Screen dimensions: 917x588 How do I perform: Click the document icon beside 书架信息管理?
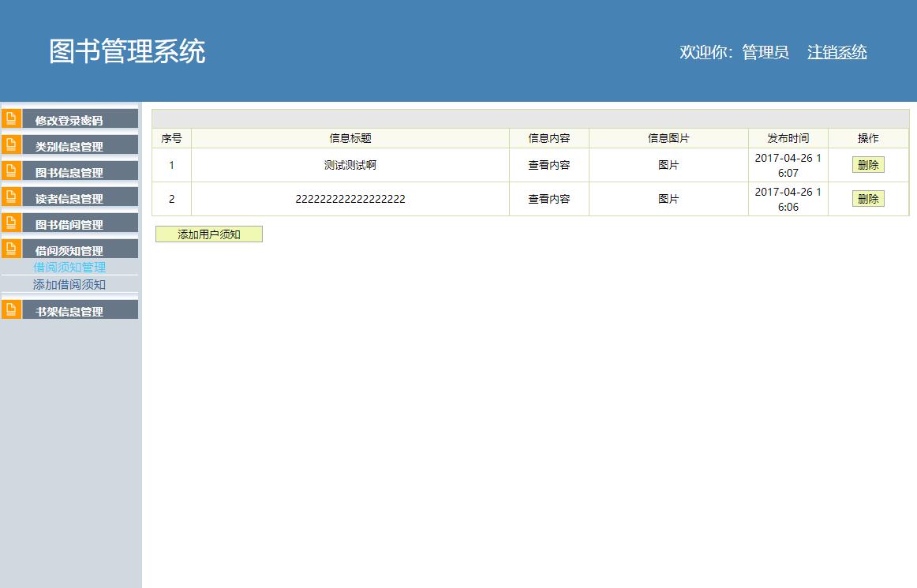tap(10, 309)
